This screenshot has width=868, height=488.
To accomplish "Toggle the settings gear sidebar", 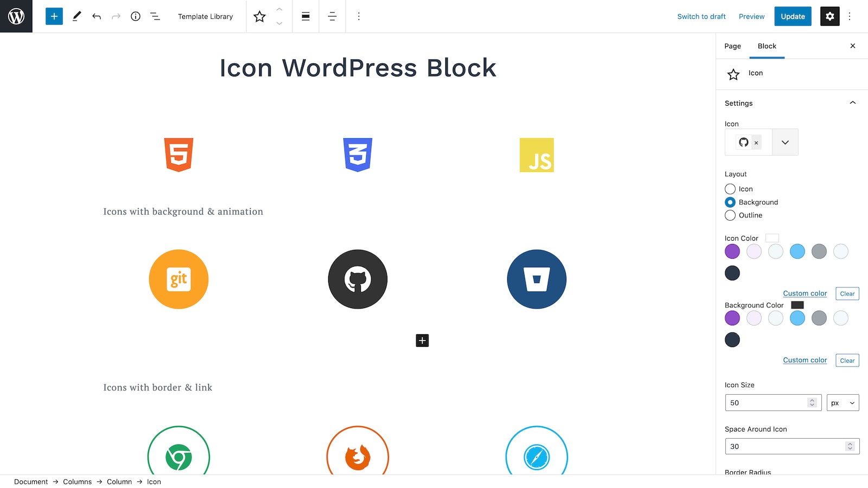I will [829, 16].
